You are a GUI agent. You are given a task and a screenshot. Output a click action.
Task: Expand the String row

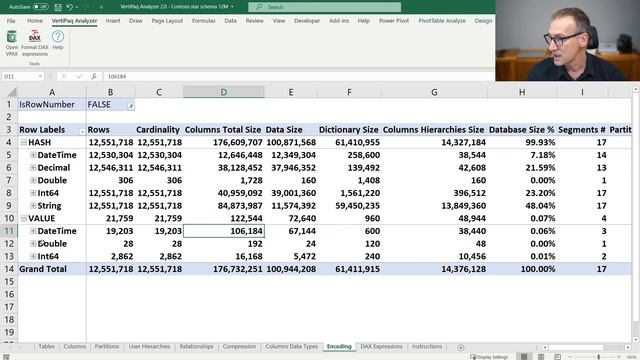point(33,205)
